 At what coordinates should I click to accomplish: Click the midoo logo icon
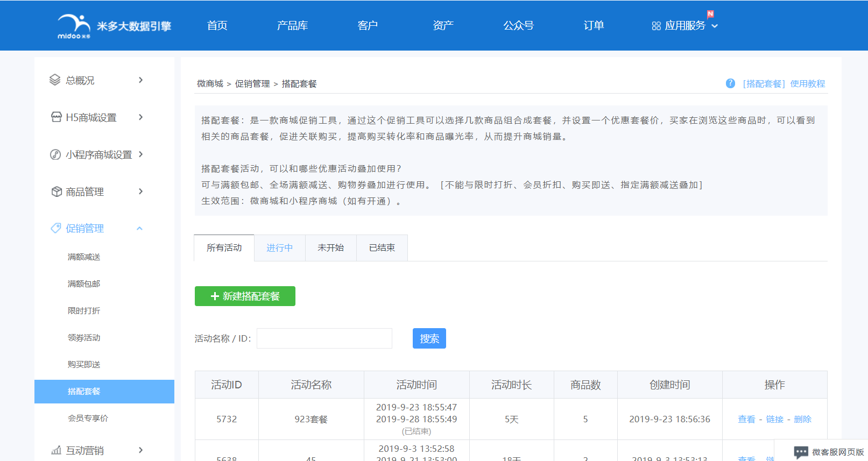coord(74,26)
